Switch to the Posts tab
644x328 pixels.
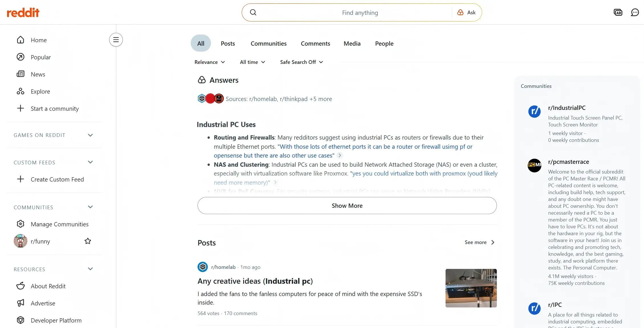coord(228,43)
